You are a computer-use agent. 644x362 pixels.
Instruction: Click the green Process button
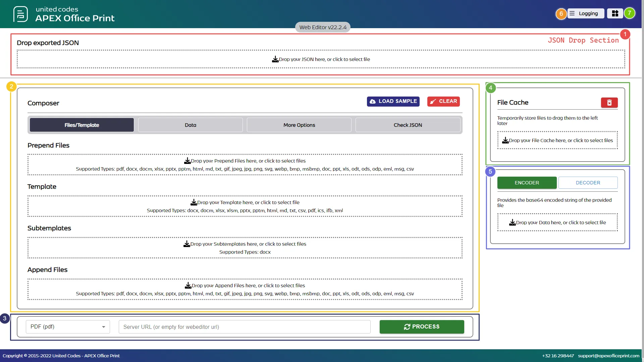pyautogui.click(x=422, y=327)
